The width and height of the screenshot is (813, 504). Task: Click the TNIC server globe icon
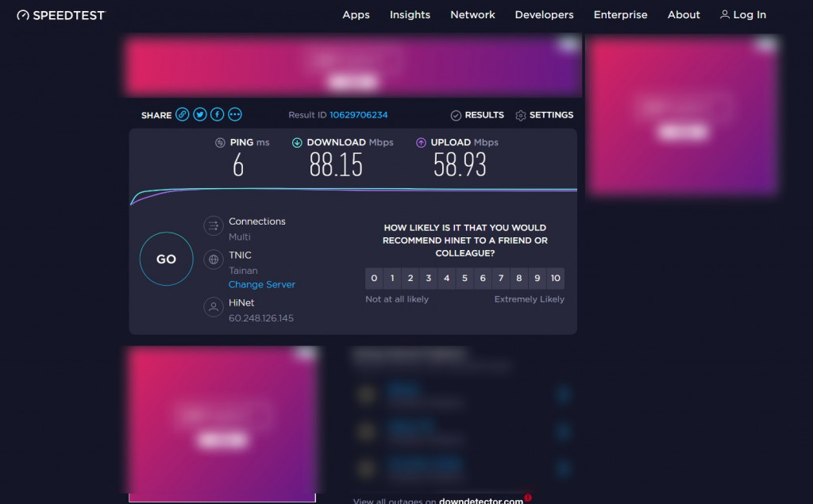[213, 260]
